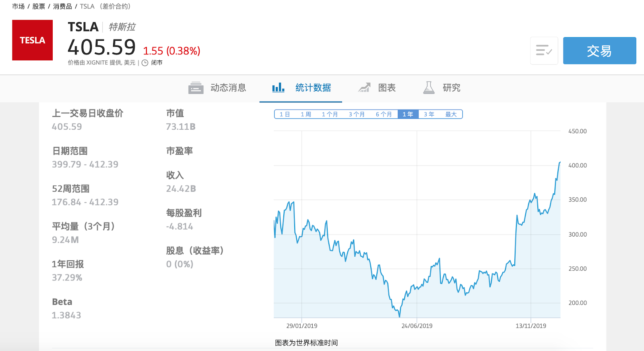Click the 1年回报 value 37.29%
Screen dimensions: 644x351
point(67,278)
